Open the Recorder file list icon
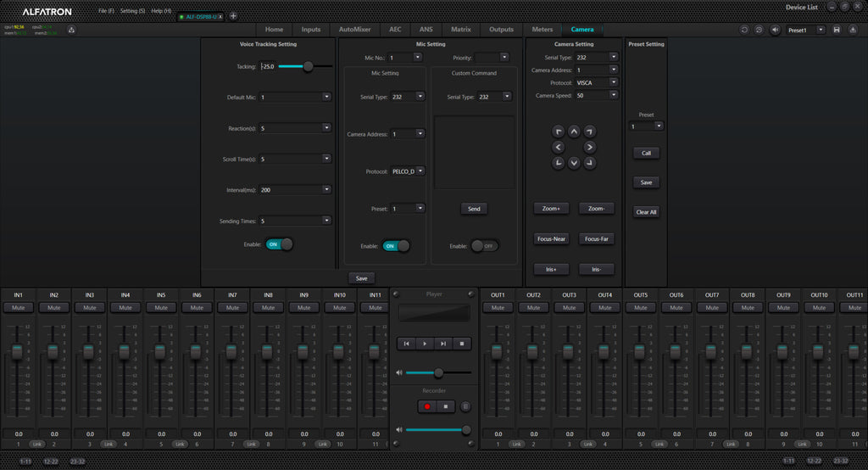 pos(465,406)
